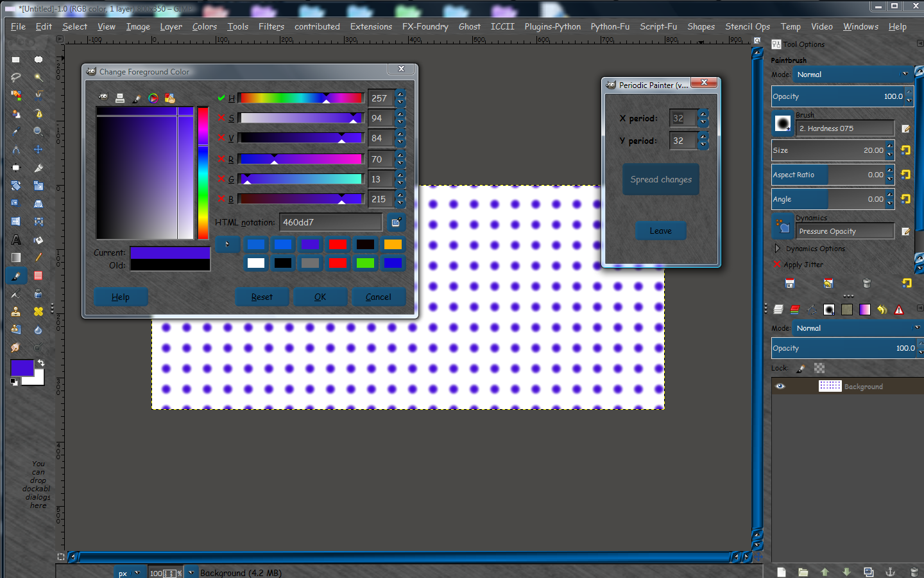Open the Script-Fu menu
Screen dimensions: 924x578
(658, 26)
